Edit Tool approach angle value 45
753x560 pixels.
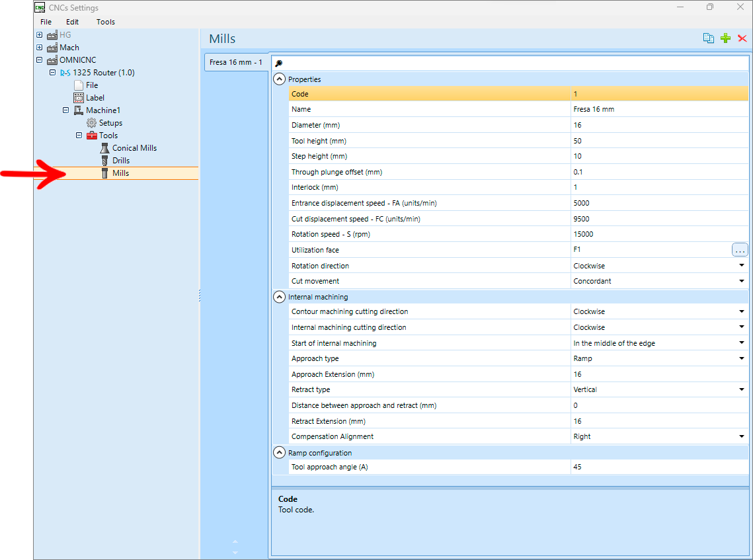pyautogui.click(x=659, y=467)
